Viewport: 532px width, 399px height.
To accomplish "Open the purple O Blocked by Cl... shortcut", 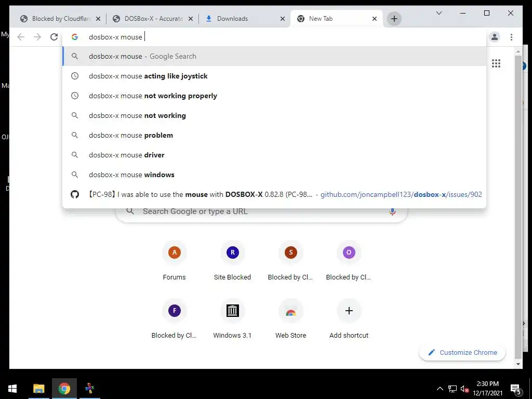I will click(x=349, y=261).
